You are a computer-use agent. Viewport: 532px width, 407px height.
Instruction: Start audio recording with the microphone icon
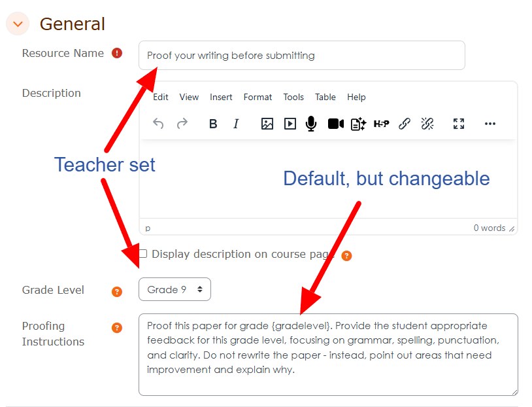311,124
